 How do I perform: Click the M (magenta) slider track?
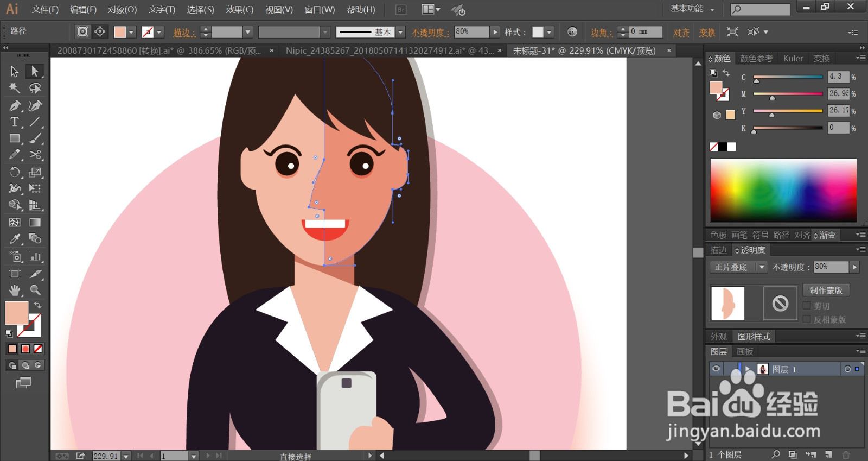click(x=788, y=94)
